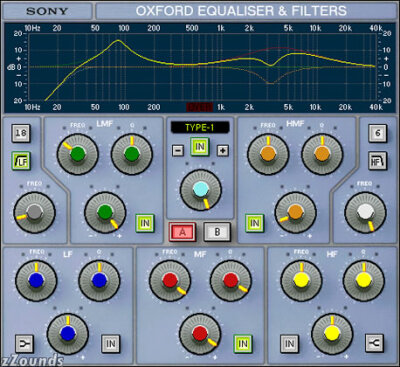Click the red MF FREQ knob
The image size is (400, 367).
[170, 281]
